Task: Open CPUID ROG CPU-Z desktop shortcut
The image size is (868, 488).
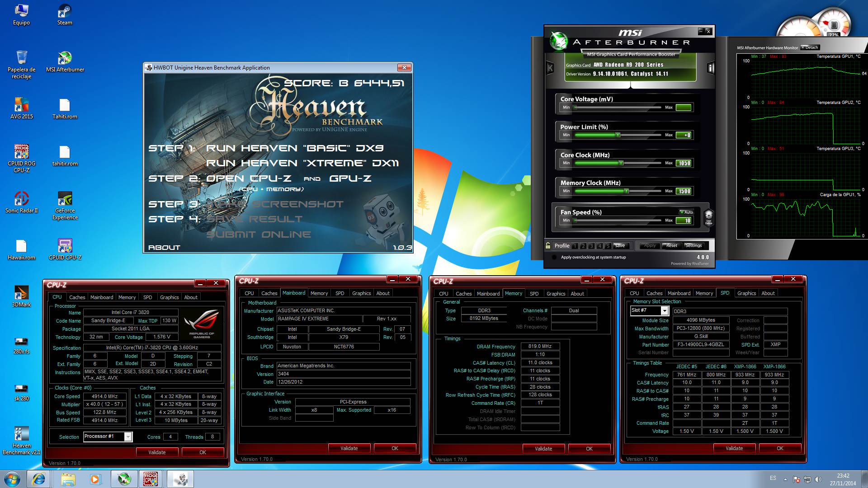Action: 21,159
